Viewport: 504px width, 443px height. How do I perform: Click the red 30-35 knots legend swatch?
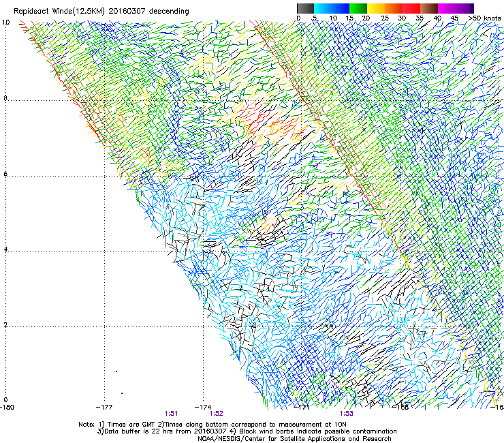[411, 8]
